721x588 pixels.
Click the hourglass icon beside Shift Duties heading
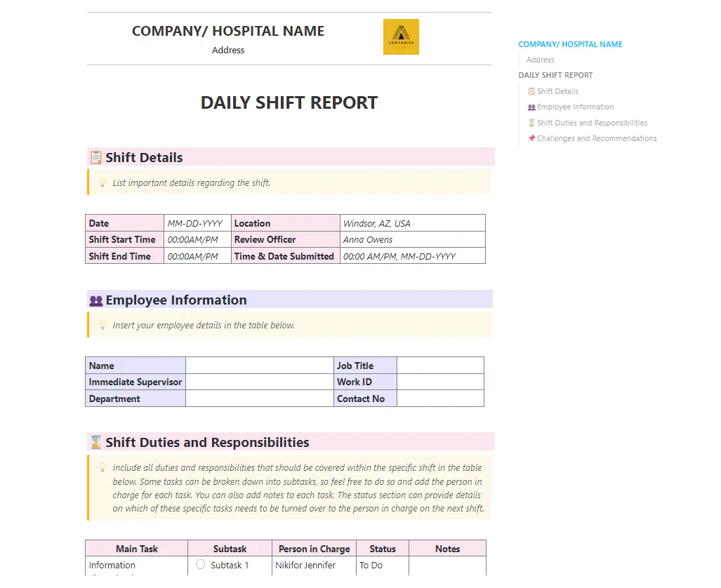(x=95, y=442)
